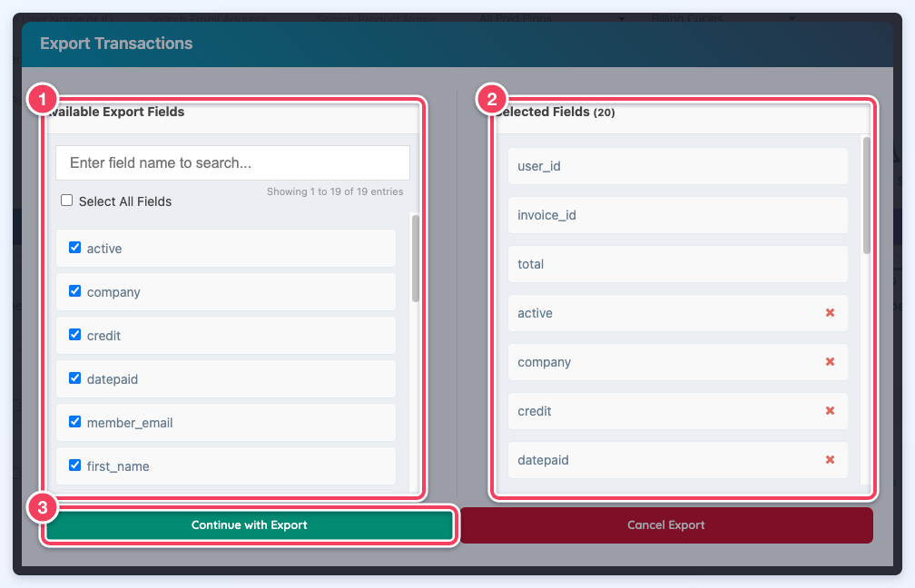Remove the credit field from Selected Fields
Image resolution: width=915 pixels, height=588 pixels.
[830, 411]
